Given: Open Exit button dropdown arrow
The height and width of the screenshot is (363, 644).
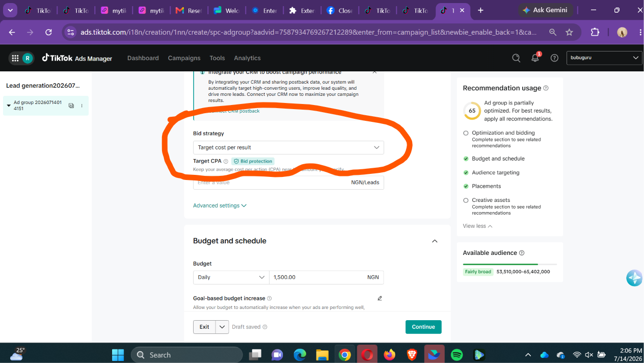Looking at the screenshot, I should coord(222,327).
